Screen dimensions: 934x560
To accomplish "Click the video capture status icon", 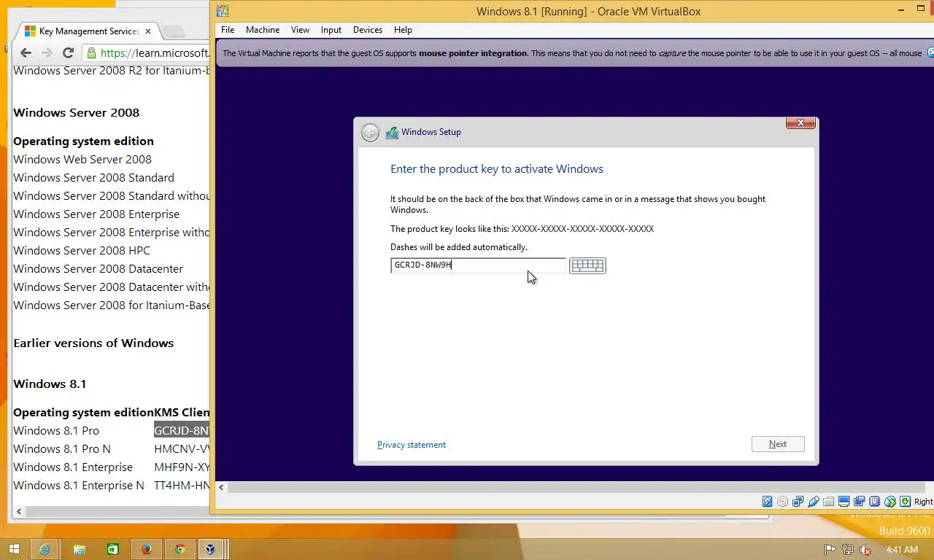I will (860, 502).
